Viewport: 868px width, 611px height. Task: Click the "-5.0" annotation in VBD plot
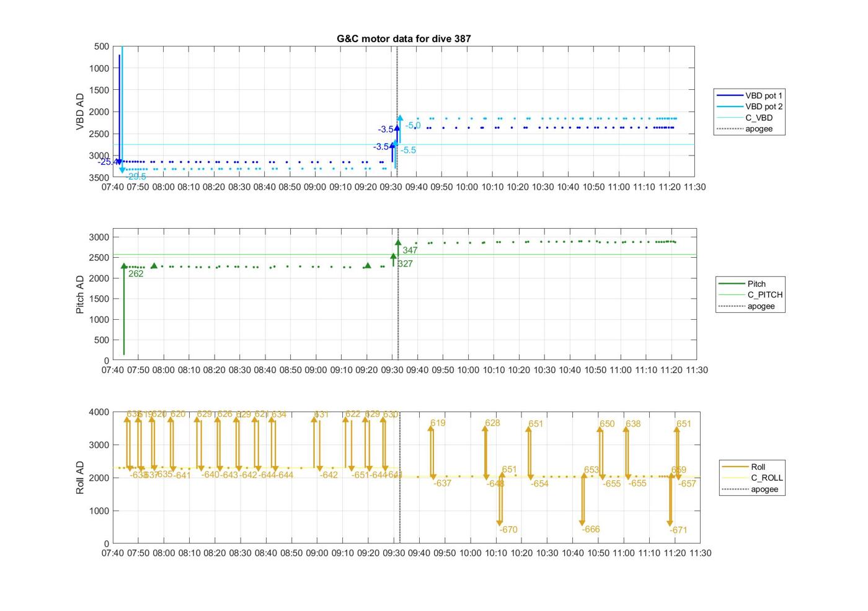(414, 125)
